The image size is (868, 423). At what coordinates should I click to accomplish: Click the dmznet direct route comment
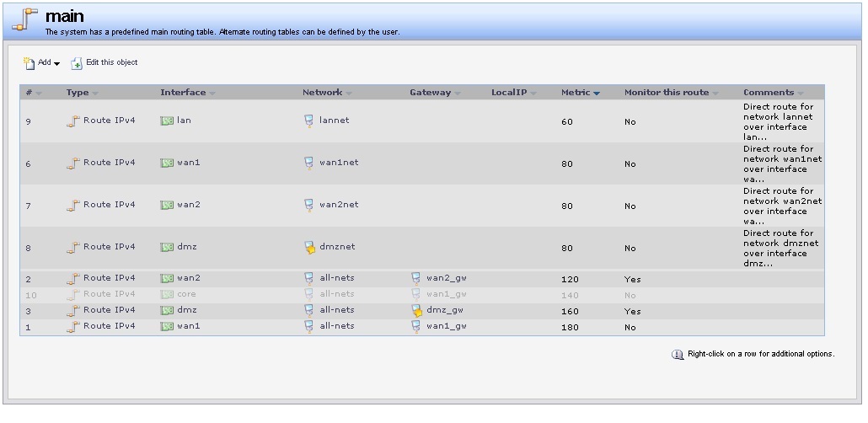780,248
